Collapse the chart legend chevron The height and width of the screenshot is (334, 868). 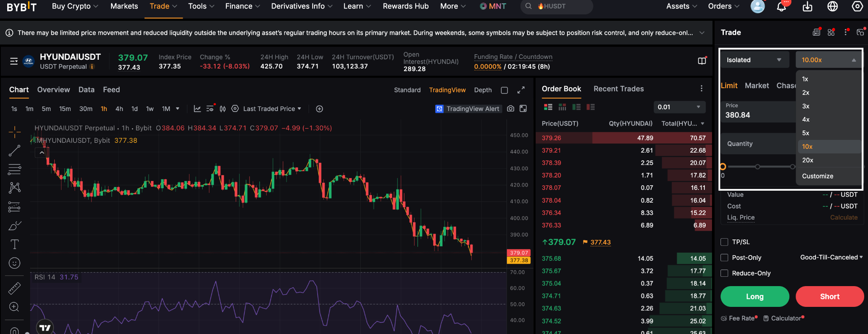[42, 153]
